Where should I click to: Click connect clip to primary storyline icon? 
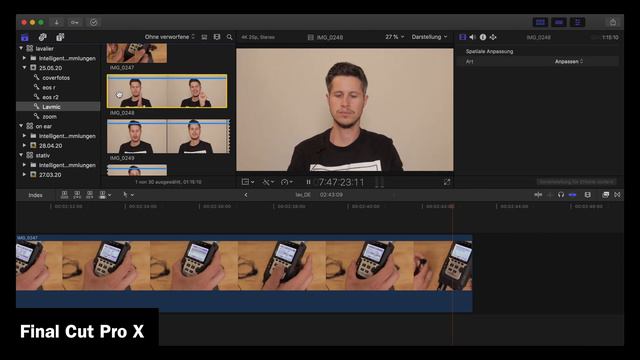point(64,195)
